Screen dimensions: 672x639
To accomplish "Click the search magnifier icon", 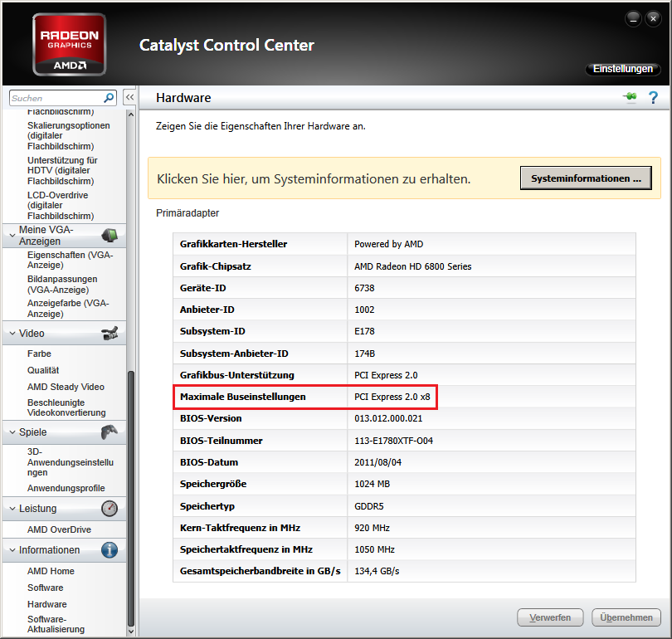I will [x=109, y=98].
